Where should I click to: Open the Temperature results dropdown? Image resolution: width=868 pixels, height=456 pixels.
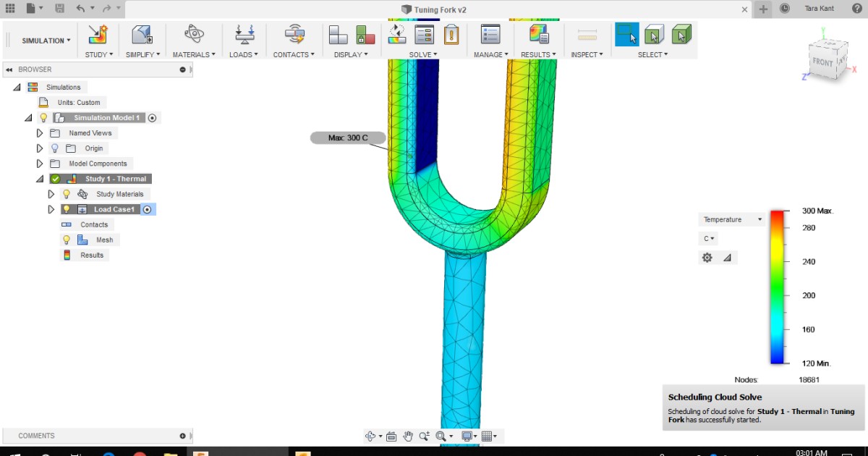(x=731, y=219)
